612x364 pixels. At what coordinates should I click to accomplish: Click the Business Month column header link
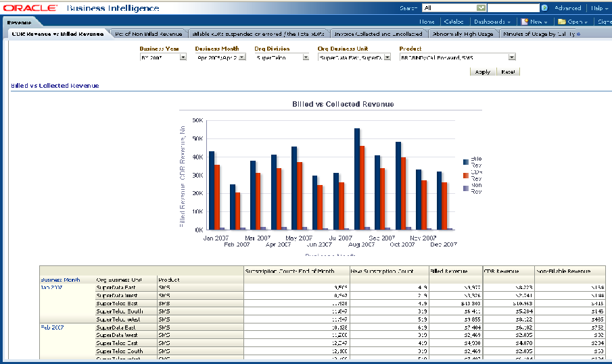tap(60, 280)
